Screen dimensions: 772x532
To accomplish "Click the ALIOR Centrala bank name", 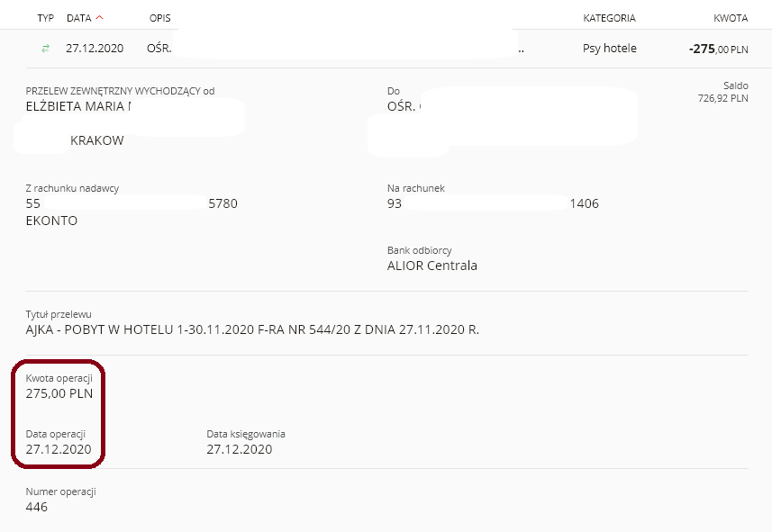I will point(432,266).
